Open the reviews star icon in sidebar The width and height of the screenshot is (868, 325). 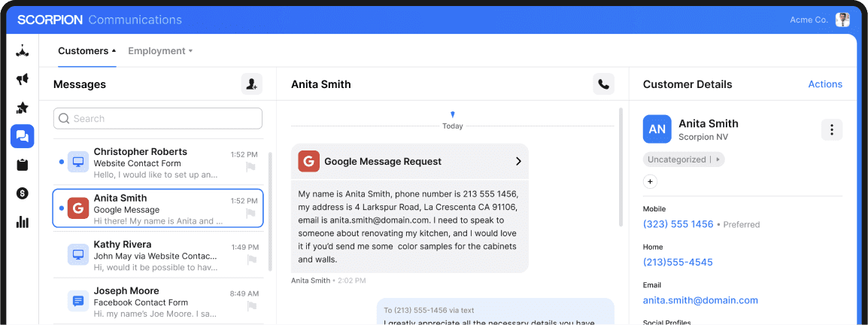click(22, 108)
